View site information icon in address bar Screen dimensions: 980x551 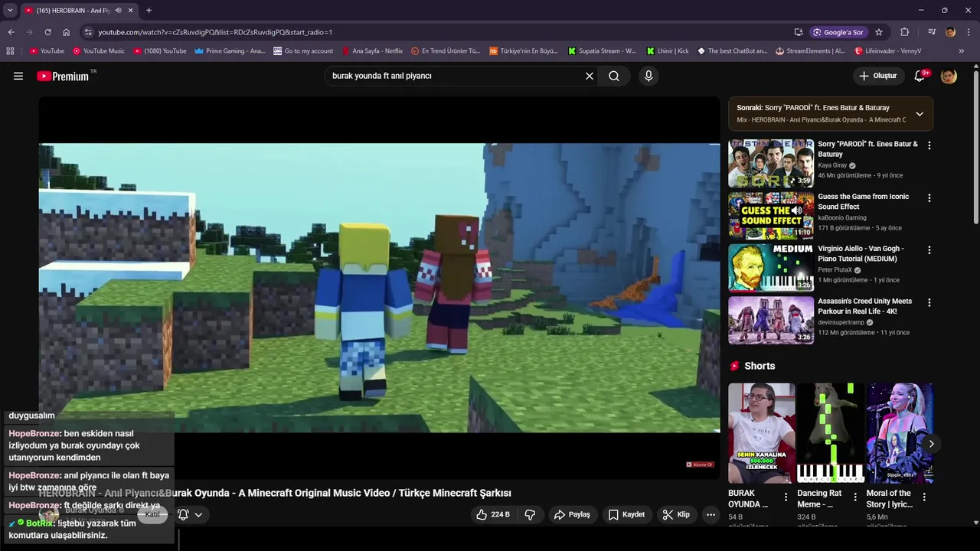pos(88,32)
